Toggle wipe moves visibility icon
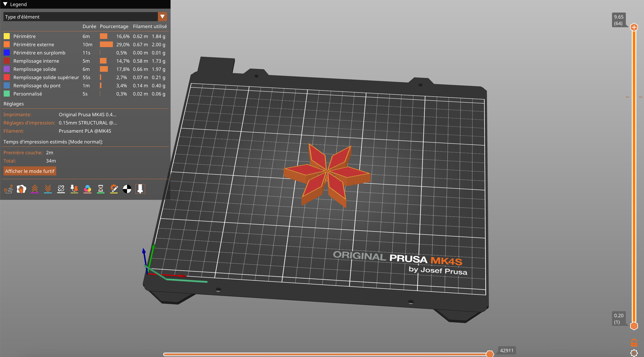 coord(21,189)
